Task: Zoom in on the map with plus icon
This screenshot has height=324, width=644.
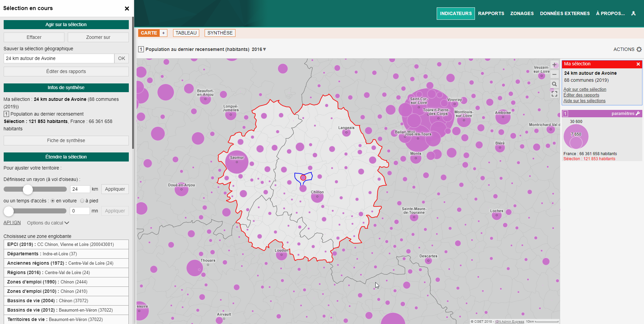Action: (554, 65)
